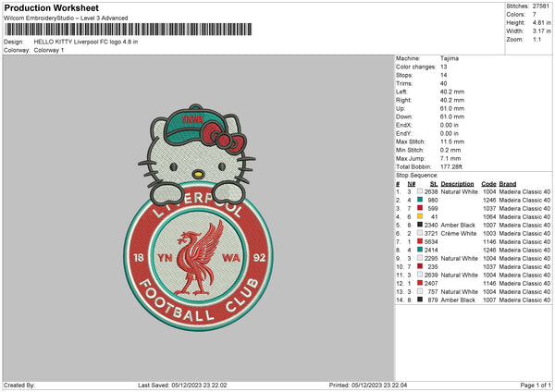Select the Total Bobbin value 177.28ft
Image resolution: width=555 pixels, height=392 pixels.
tap(451, 166)
